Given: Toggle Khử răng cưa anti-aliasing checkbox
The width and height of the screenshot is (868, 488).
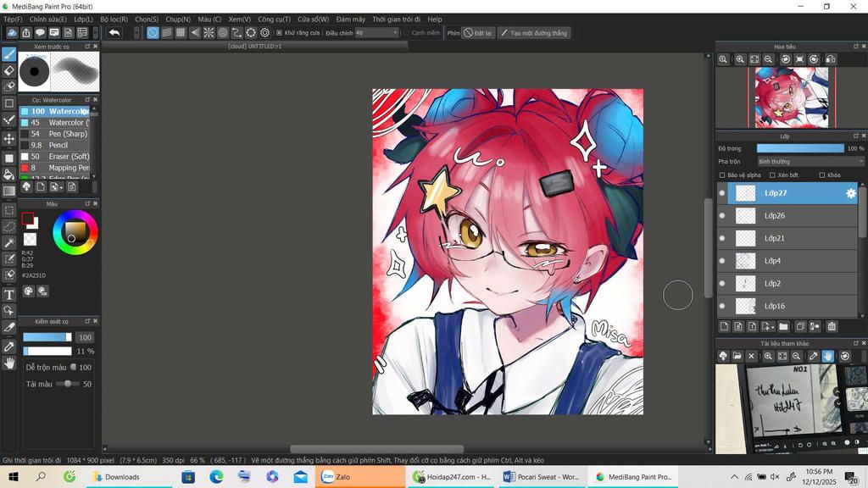Looking at the screenshot, I should click(x=279, y=33).
